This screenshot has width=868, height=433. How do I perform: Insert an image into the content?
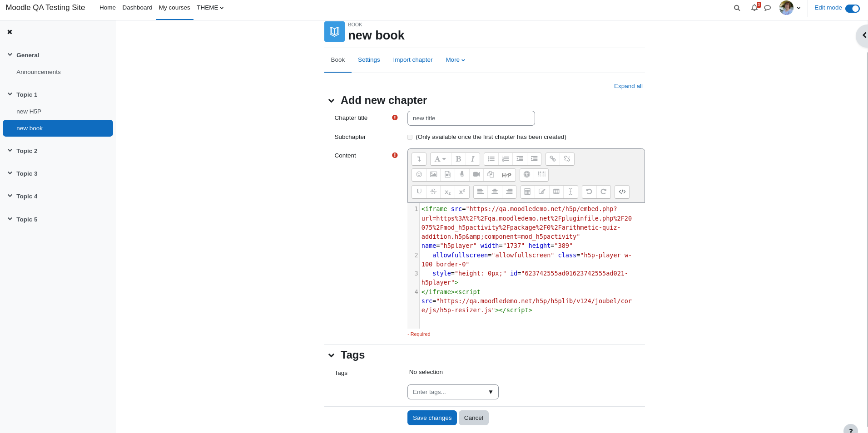(x=433, y=175)
